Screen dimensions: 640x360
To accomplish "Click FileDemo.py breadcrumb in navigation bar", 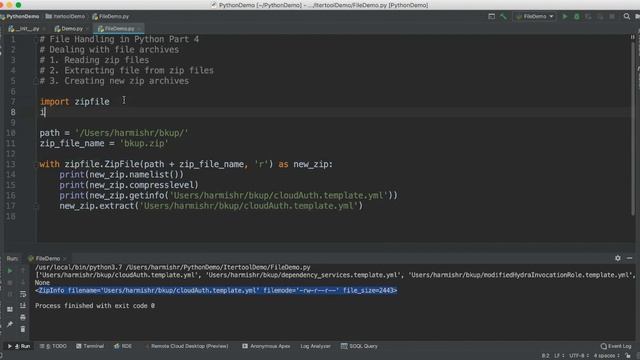I will click(111, 16).
